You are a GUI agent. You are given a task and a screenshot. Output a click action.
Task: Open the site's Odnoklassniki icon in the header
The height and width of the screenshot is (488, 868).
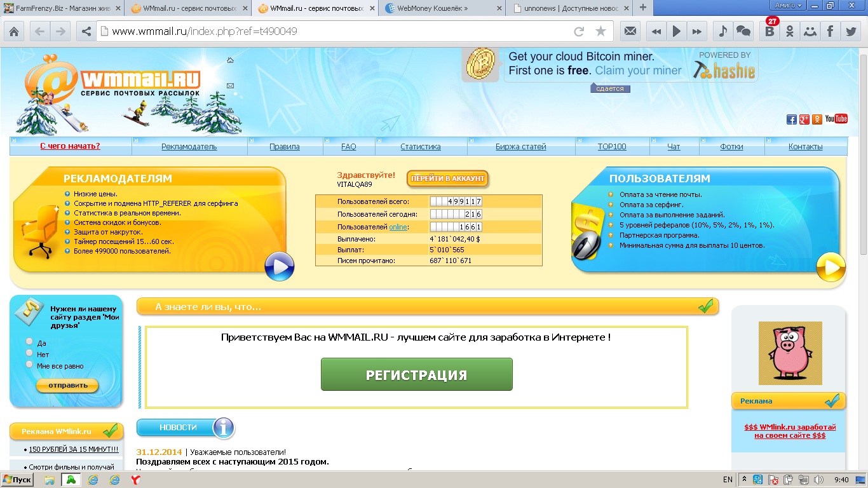[x=817, y=119]
